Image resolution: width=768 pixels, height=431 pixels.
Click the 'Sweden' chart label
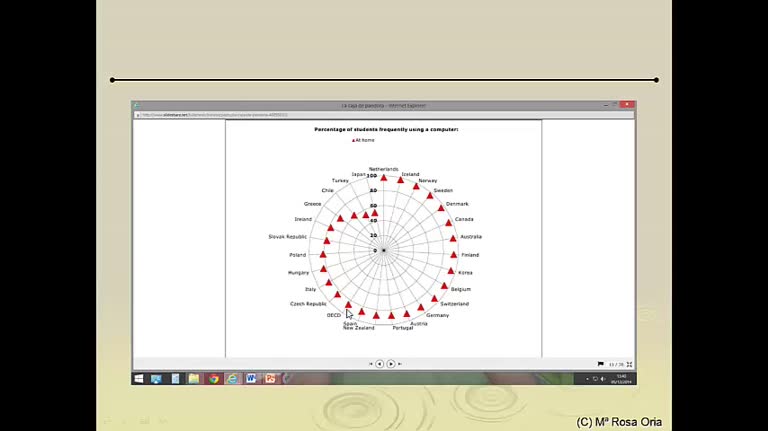pyautogui.click(x=443, y=191)
